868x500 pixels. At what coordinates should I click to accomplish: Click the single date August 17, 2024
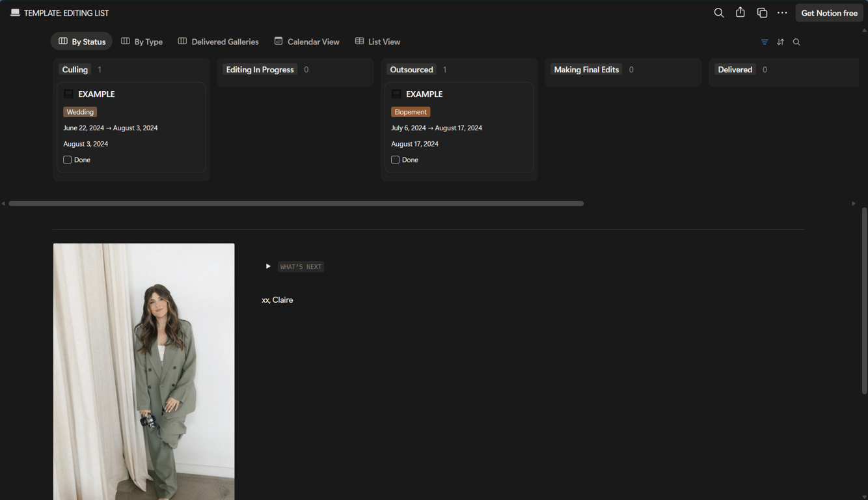click(x=414, y=144)
